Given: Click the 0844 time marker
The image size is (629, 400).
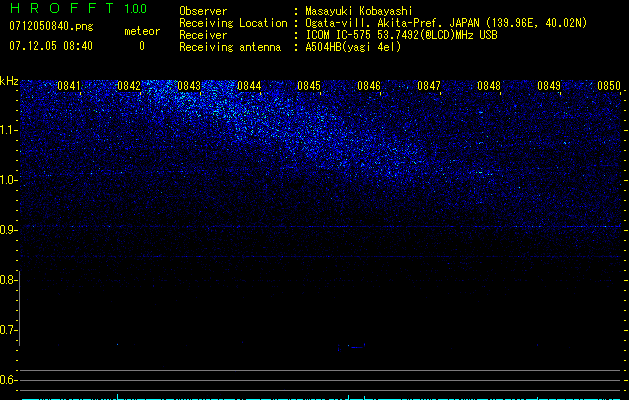Looking at the screenshot, I should pyautogui.click(x=249, y=86).
